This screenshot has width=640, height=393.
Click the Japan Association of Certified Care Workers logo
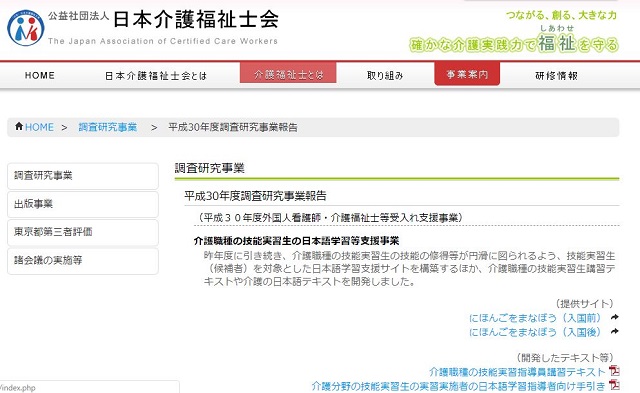pos(26,28)
